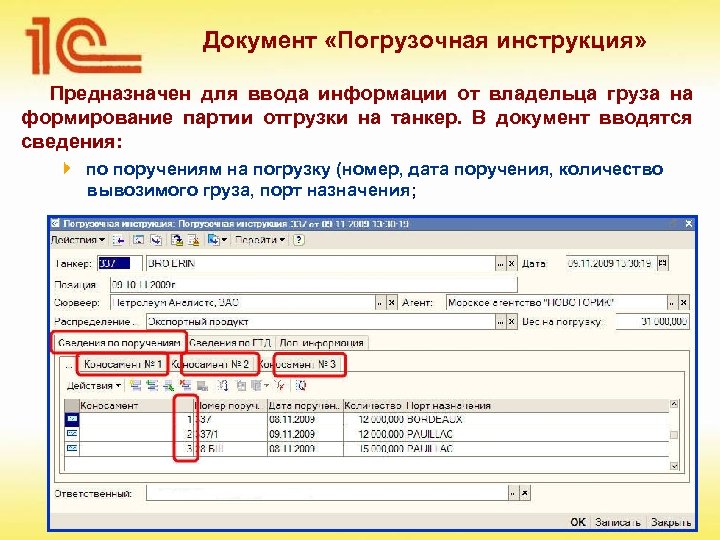Viewport: 720px width, 540px height.
Task: Select the Коносамент № 2 tab
Action: pyautogui.click(x=211, y=364)
